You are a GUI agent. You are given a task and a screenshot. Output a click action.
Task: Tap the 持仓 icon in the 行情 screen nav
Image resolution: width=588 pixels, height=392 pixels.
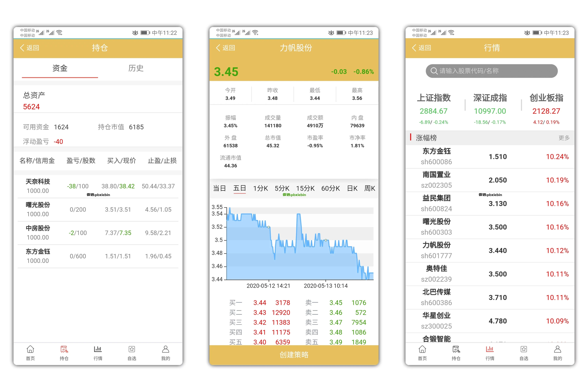coord(456,350)
